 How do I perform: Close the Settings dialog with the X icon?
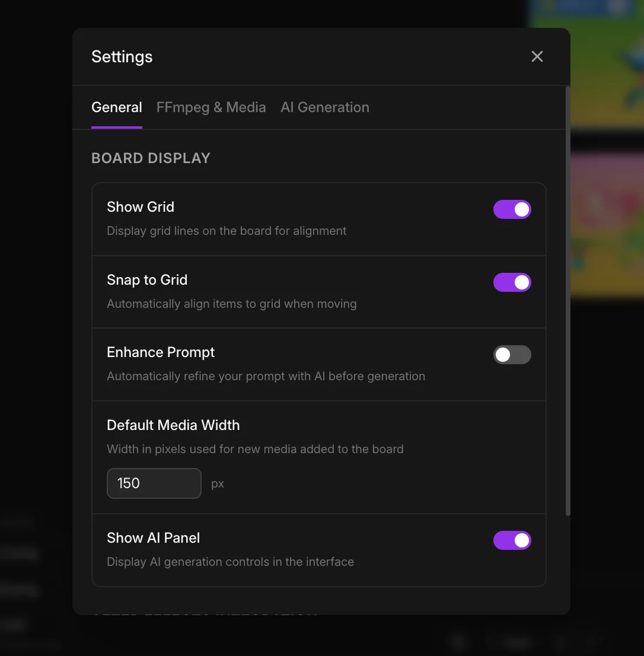pyautogui.click(x=537, y=56)
